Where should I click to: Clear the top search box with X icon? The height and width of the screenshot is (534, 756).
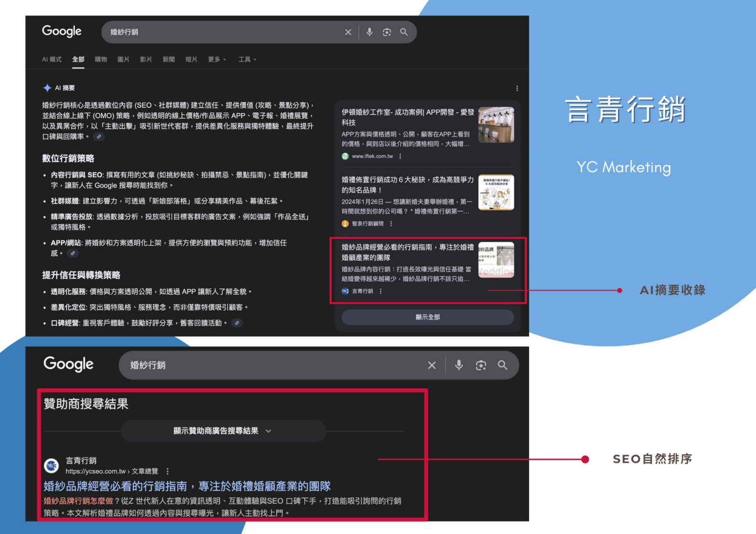tap(348, 32)
